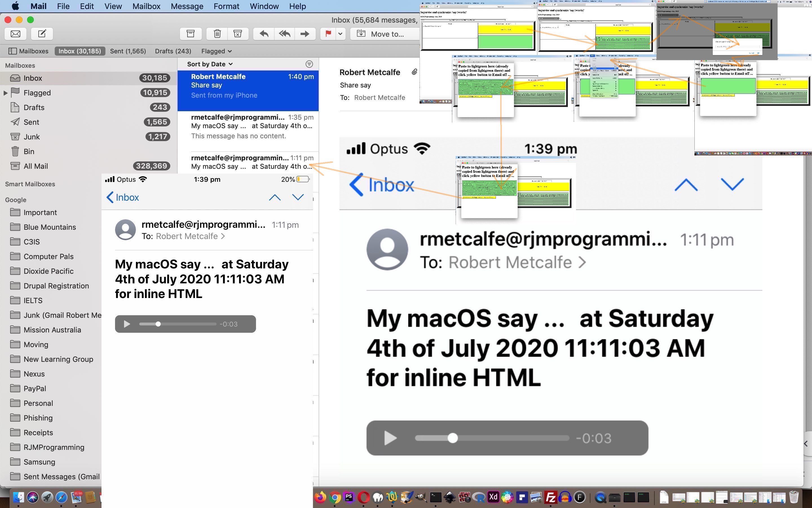Click the Get Mail envelope toolbar icon
The width and height of the screenshot is (812, 508).
(16, 34)
